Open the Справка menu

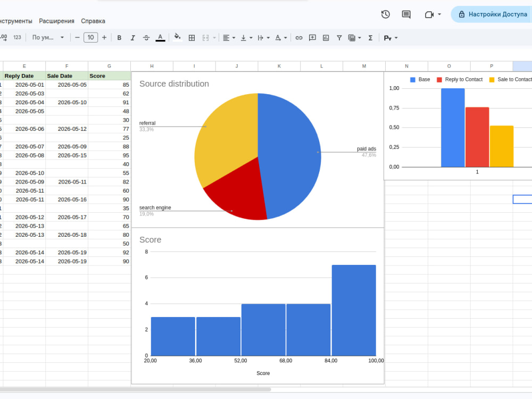93,21
